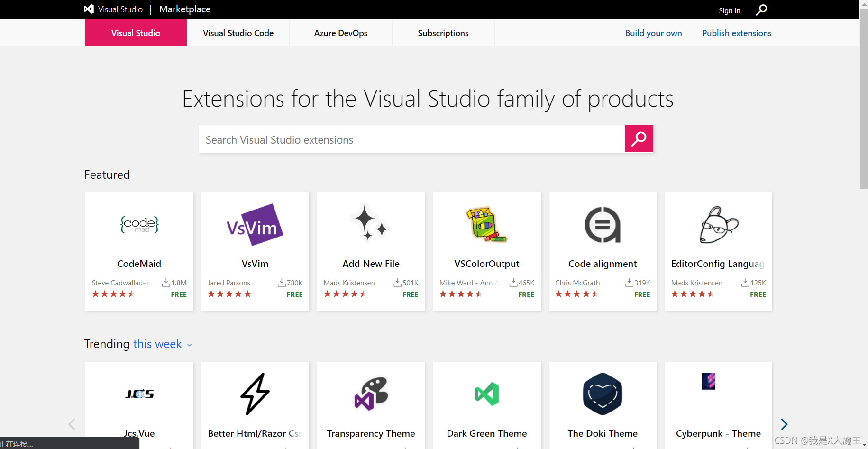Open the Marketplace header link
Image resolution: width=868 pixels, height=449 pixels.
[185, 9]
